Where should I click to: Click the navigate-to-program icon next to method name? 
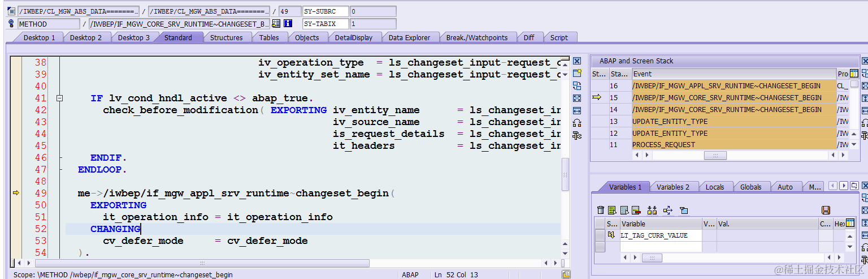click(x=276, y=24)
